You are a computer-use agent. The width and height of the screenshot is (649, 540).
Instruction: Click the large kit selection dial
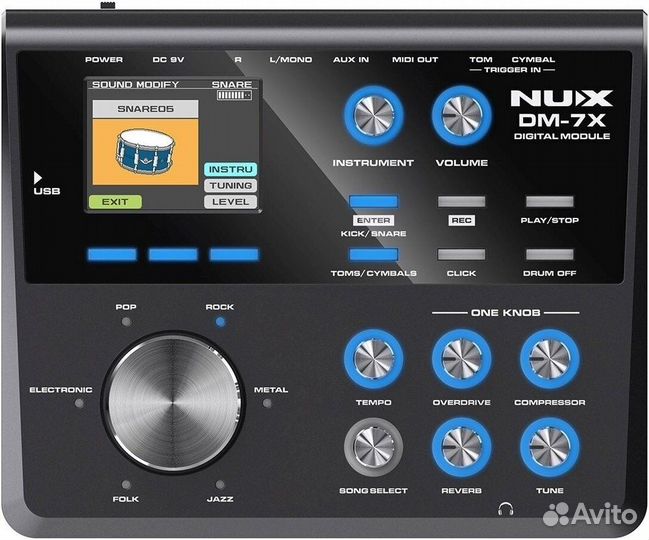click(x=174, y=402)
